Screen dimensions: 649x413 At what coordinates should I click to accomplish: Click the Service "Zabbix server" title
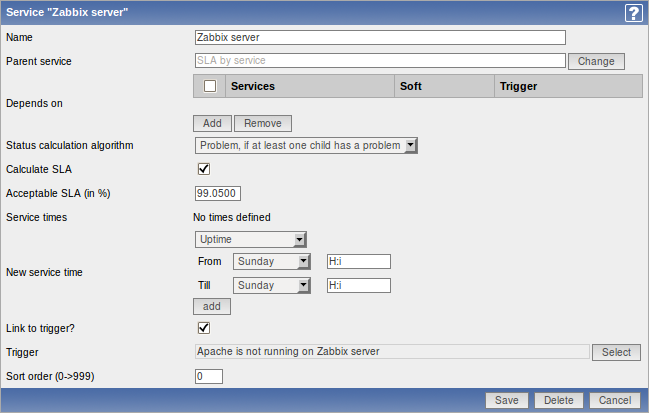coord(67,12)
